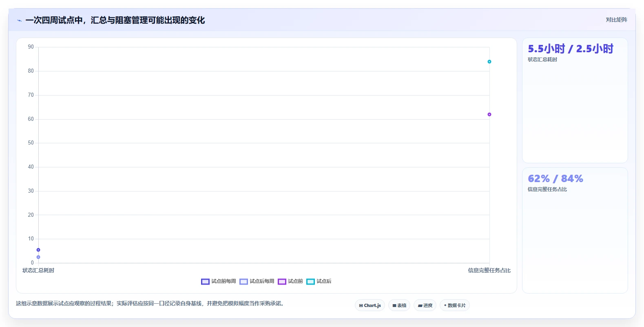Toggle the 试点后每周 legend series
Viewport: 644px width, 327px height.
257,281
